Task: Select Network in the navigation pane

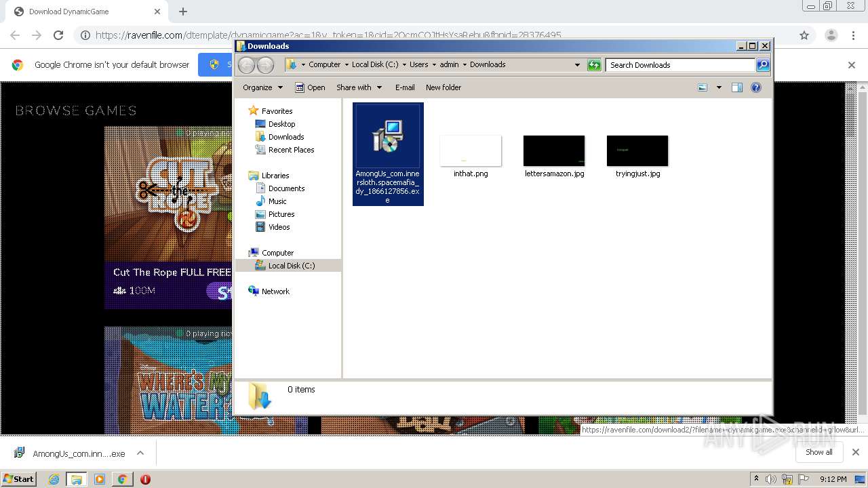Action: 269,291
